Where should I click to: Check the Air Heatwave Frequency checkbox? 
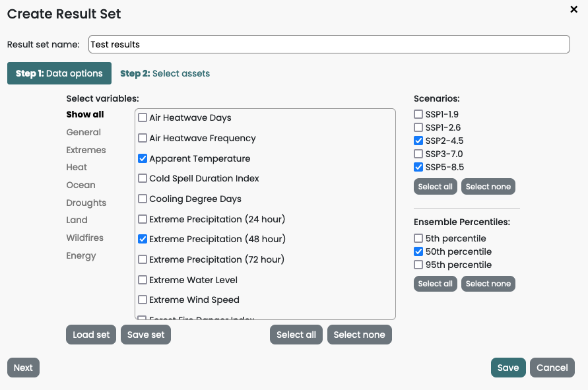point(143,138)
